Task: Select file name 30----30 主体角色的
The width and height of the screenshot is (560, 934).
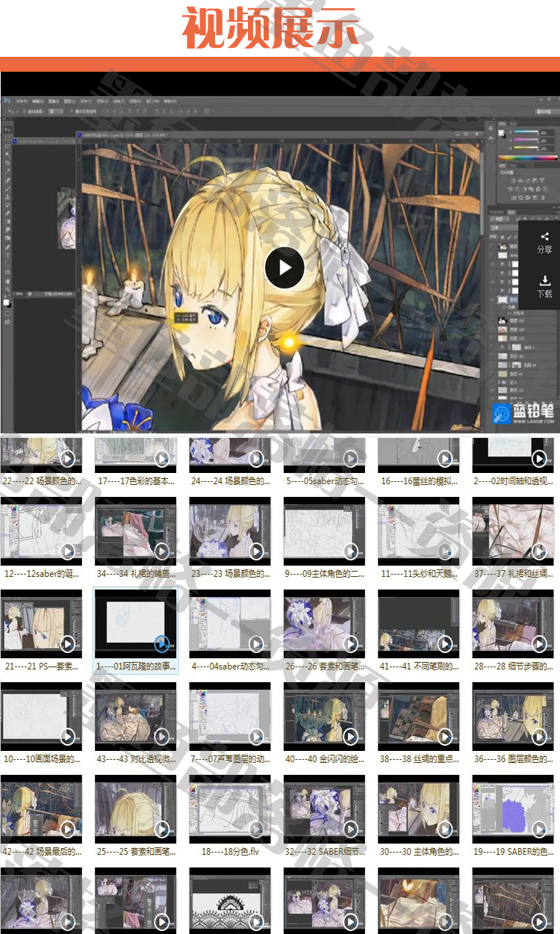Action: click(x=418, y=851)
